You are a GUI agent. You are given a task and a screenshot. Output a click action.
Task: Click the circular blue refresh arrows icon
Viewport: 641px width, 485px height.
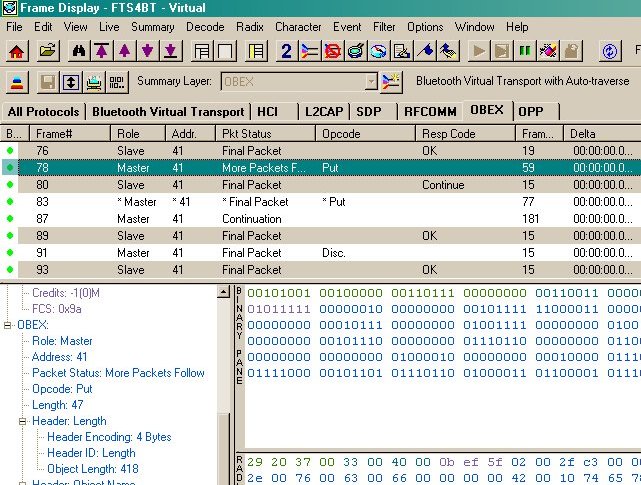click(610, 51)
